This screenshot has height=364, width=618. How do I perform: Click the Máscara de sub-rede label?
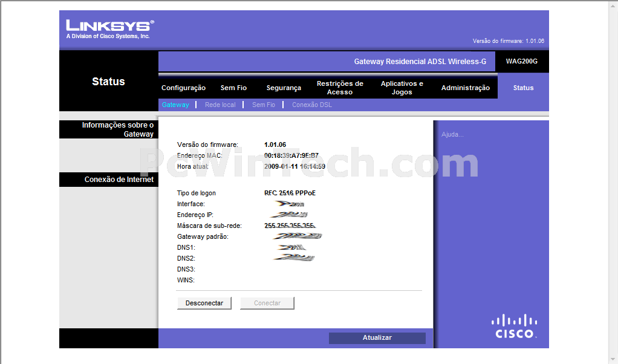tap(209, 226)
